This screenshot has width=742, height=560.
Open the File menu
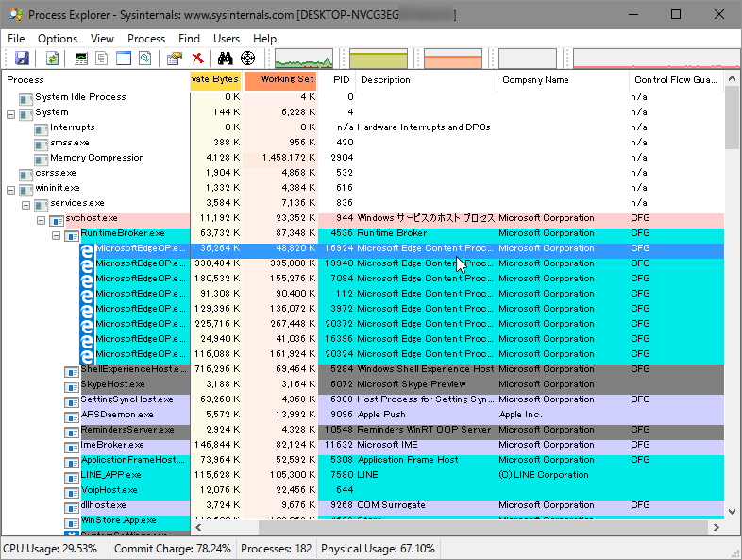16,39
